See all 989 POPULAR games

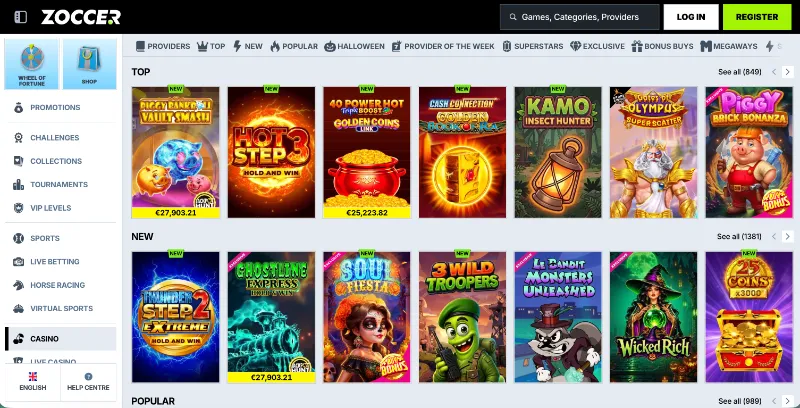pyautogui.click(x=739, y=401)
